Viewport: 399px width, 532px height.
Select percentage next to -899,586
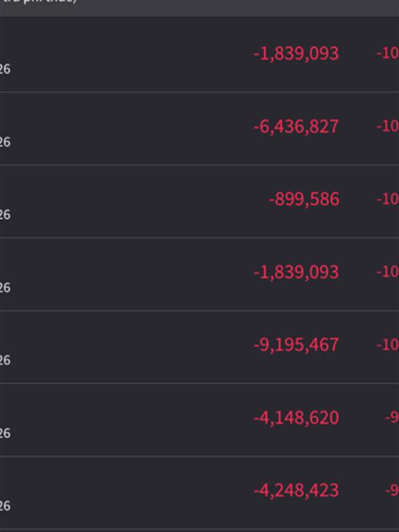point(388,199)
